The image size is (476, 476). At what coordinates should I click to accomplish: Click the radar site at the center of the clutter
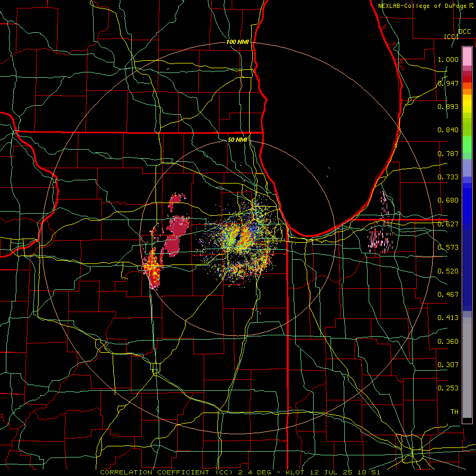pyautogui.click(x=237, y=237)
